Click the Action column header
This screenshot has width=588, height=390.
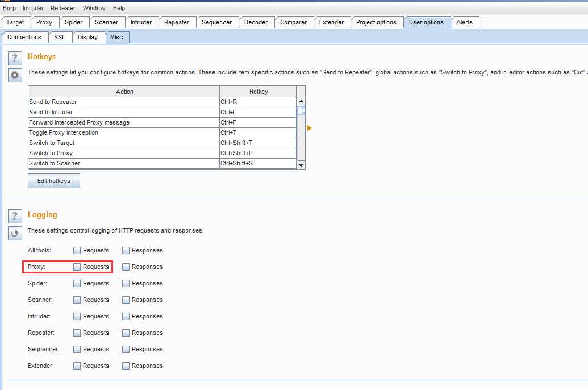124,92
